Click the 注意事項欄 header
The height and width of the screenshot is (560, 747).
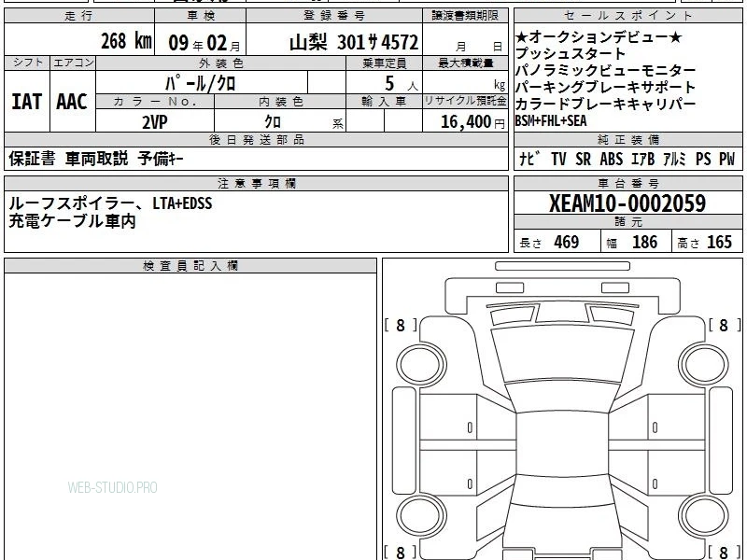[x=257, y=183]
